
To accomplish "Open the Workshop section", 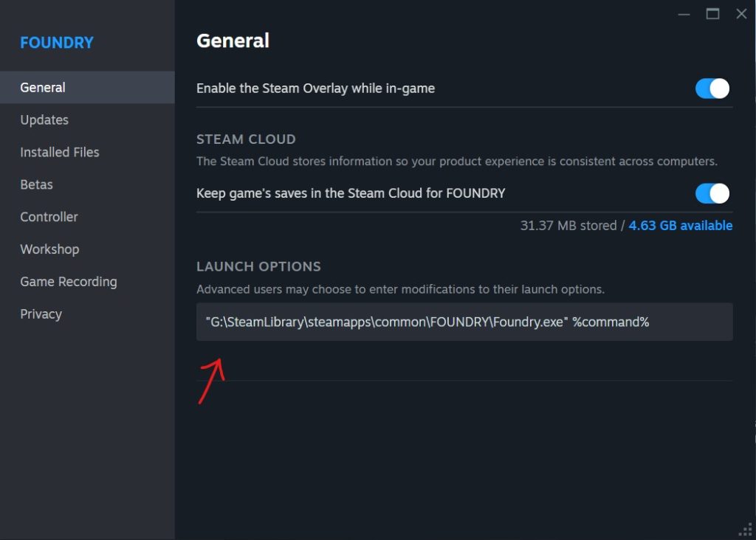I will pyautogui.click(x=49, y=249).
